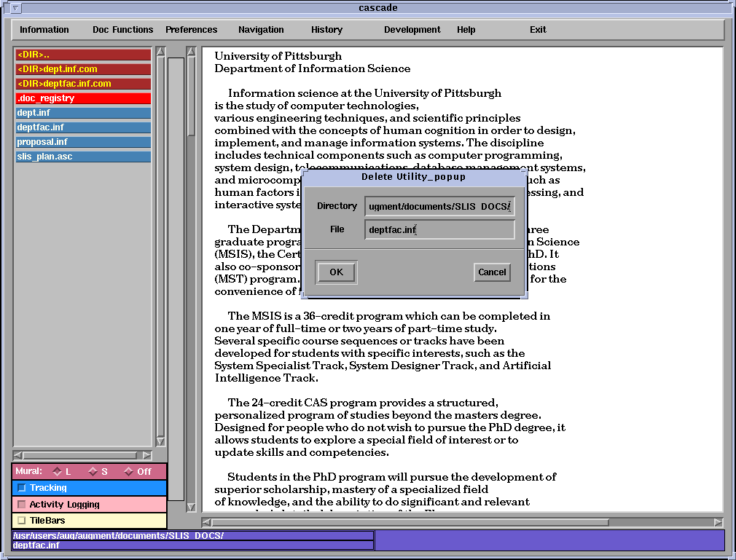Click the file list scroll-down arrow
Image resolution: width=736 pixels, height=560 pixels.
click(160, 441)
